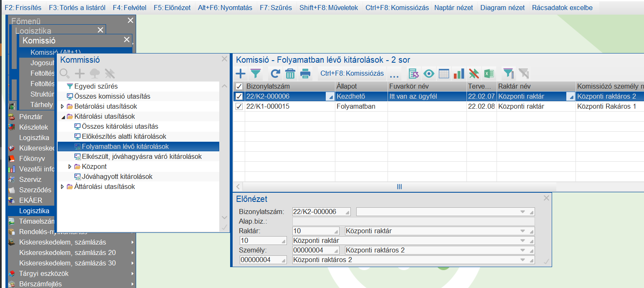Click the refresh icon in the grid toolbar

(x=275, y=74)
